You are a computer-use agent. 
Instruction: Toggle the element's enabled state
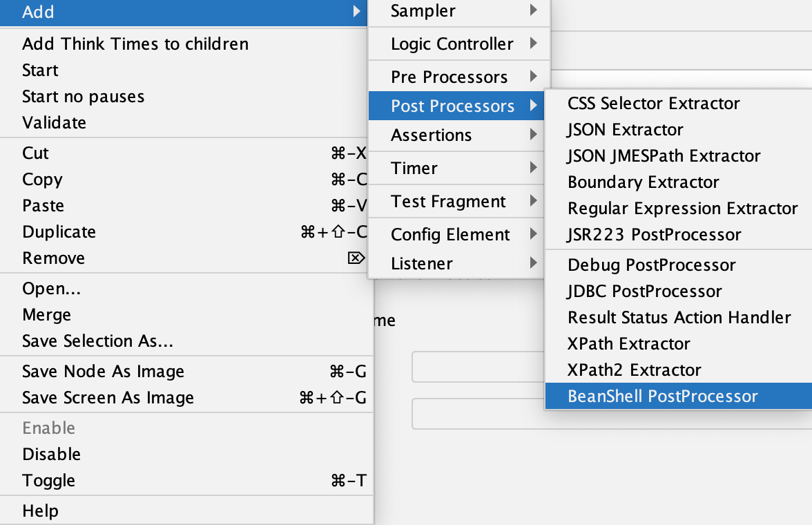(x=48, y=481)
